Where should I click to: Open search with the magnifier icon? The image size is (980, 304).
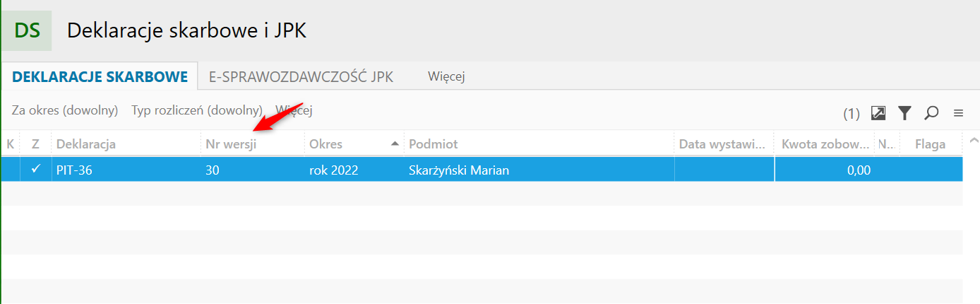click(931, 112)
